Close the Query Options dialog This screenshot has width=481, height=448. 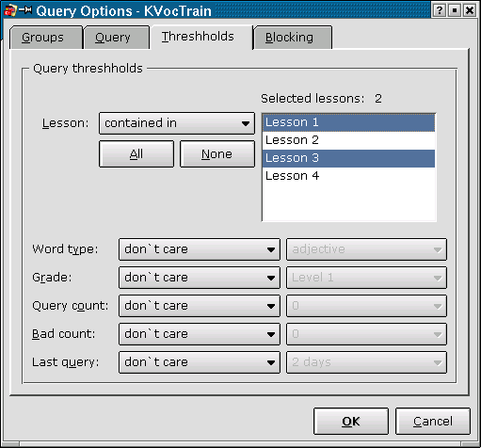(x=470, y=10)
